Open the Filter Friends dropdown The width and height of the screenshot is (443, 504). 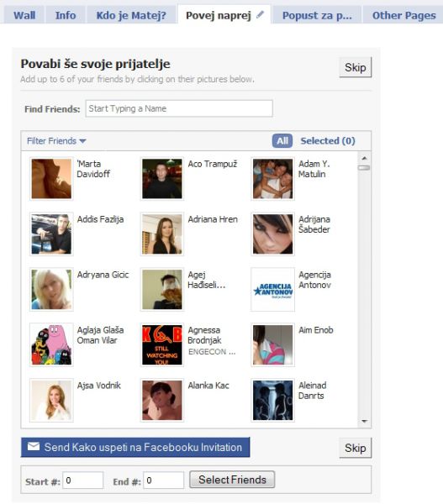click(x=56, y=141)
